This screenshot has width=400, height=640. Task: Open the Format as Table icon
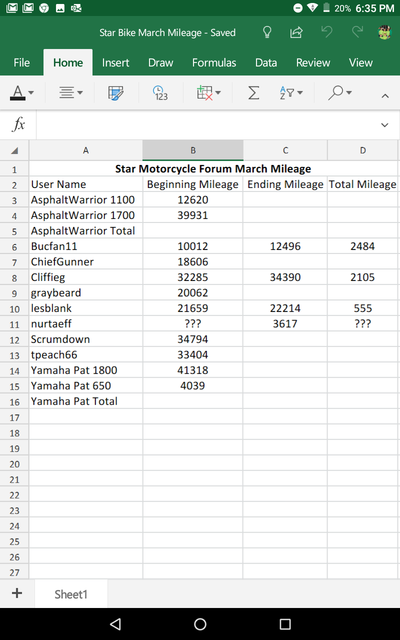(x=116, y=93)
